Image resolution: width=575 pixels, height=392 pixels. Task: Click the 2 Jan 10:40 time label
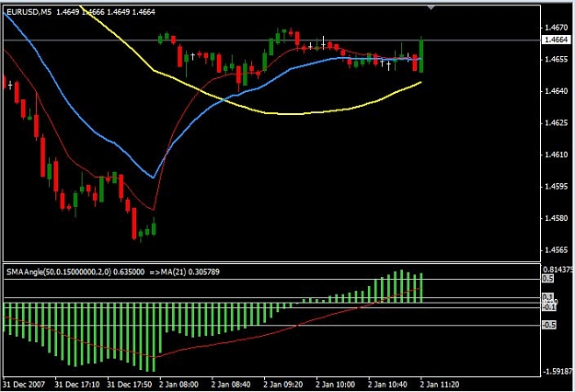click(387, 385)
